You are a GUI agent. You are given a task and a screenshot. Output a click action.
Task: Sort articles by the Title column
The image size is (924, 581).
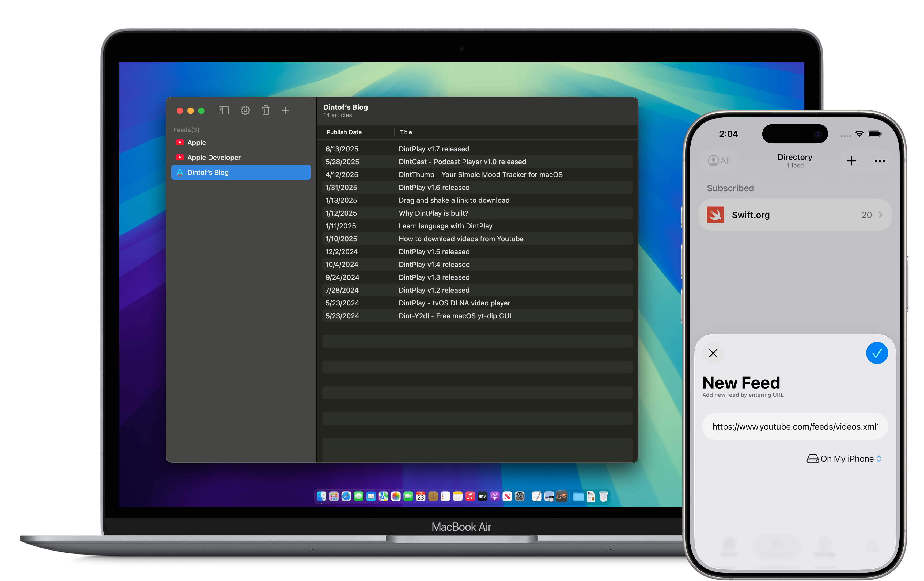point(406,132)
